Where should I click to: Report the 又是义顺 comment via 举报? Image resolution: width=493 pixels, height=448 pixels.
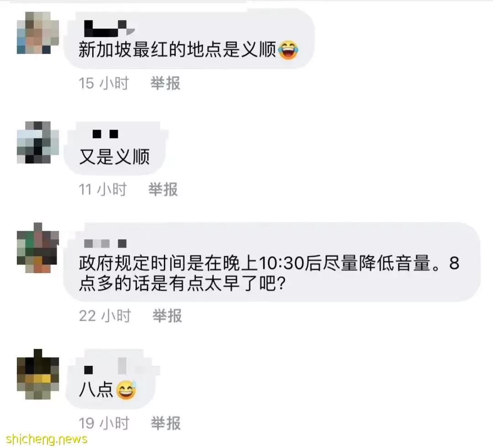point(163,190)
